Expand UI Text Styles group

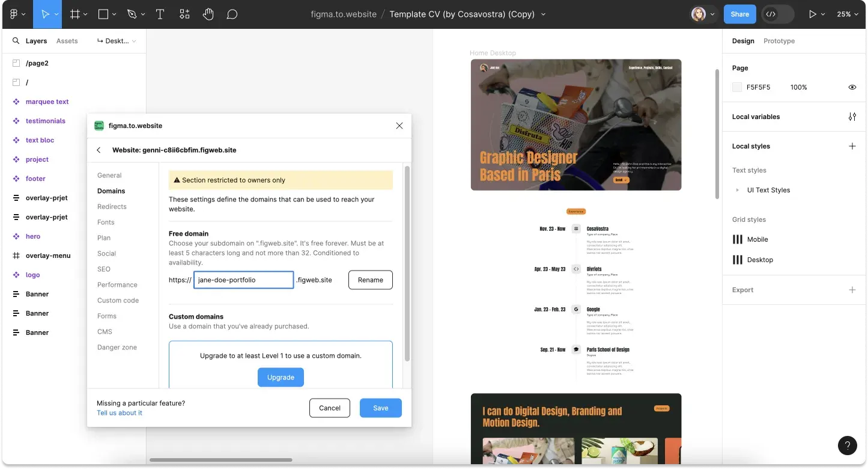coord(738,190)
